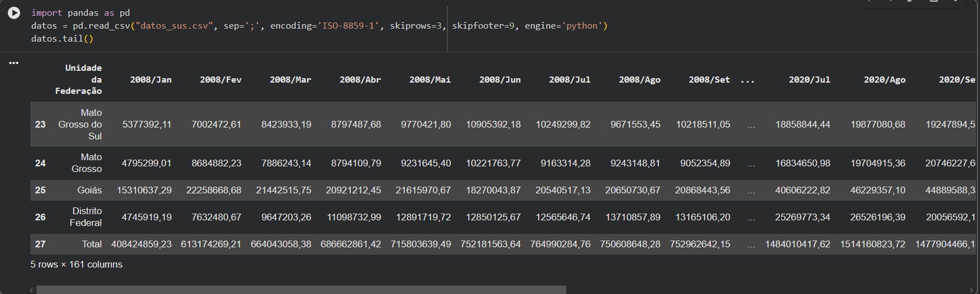This screenshot has height=294, width=980.
Task: Click the 5 rows × 161 columns text
Action: click(76, 264)
